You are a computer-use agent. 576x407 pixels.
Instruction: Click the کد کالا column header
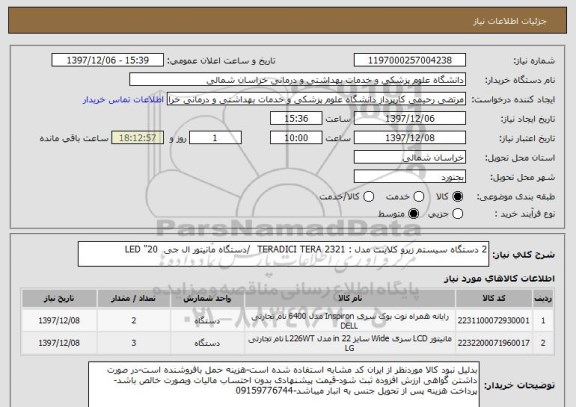[494, 298]
